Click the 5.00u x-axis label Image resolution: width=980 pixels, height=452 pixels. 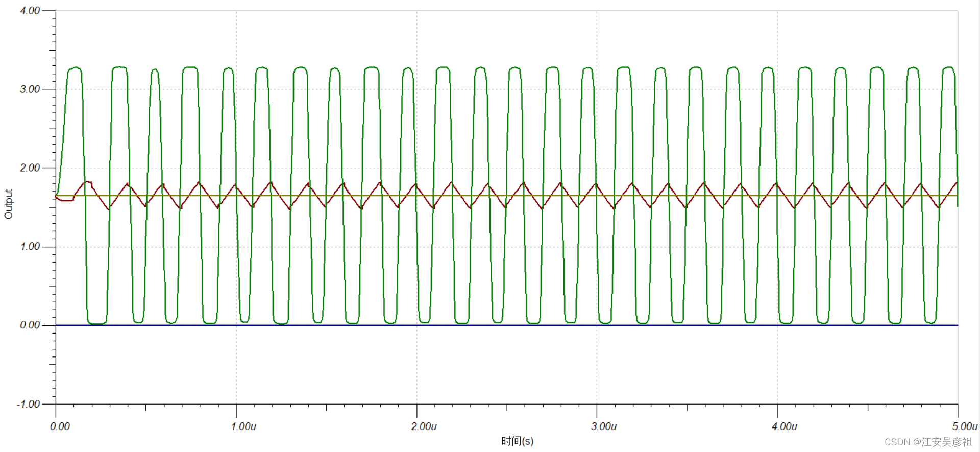coord(965,426)
